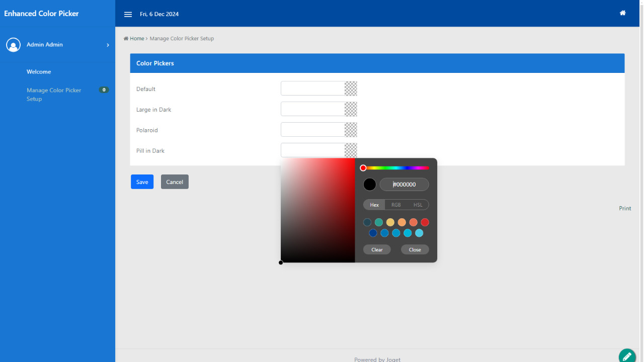Open the Welcome menu item
The width and height of the screenshot is (644, 362).
(39, 72)
